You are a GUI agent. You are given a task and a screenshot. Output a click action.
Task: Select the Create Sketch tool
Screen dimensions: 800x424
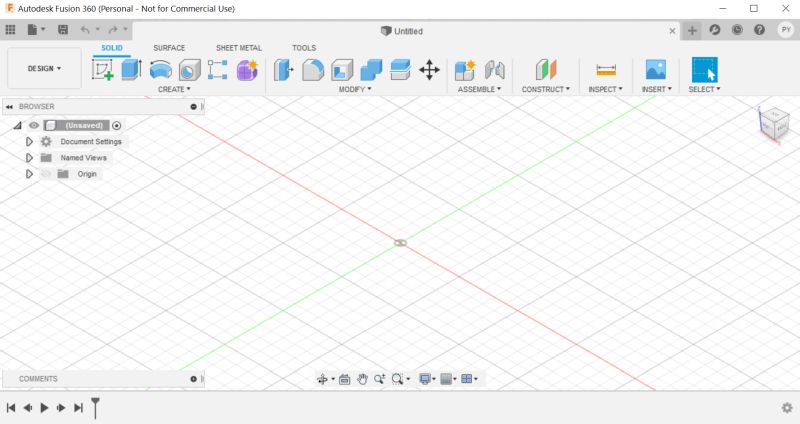(x=102, y=70)
